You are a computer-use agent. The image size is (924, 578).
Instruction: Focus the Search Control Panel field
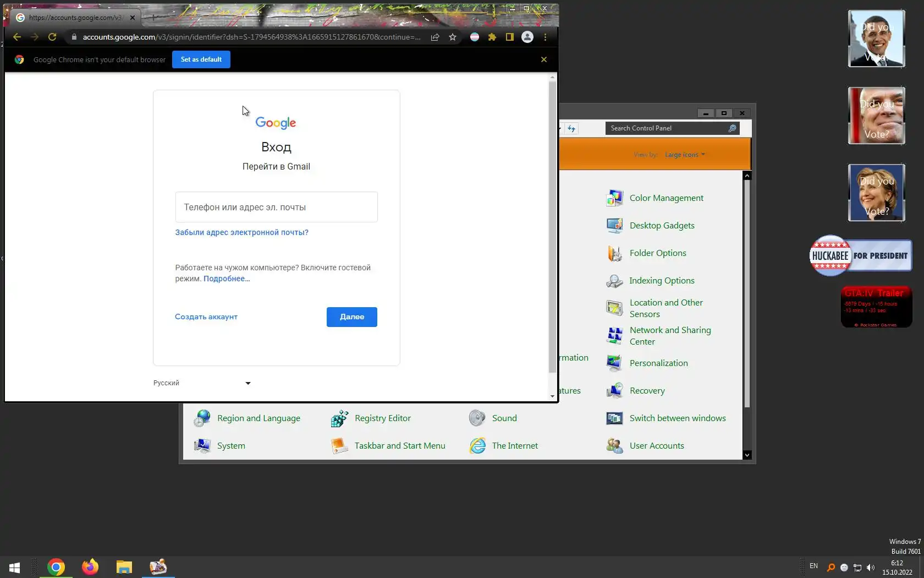[665, 128]
